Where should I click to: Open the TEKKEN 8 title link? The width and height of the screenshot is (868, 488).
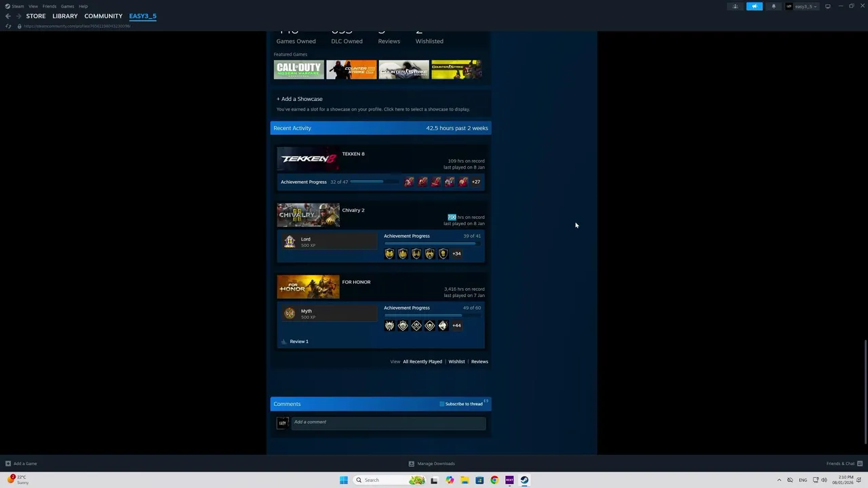353,154
